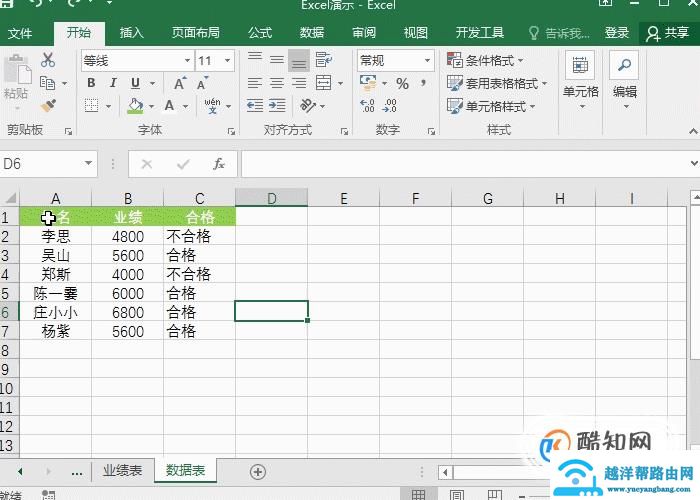The image size is (700, 500).
Task: Open the 单元格 cells group button
Action: tap(580, 80)
